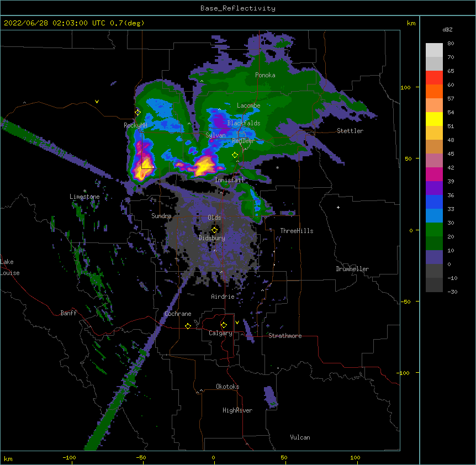This screenshot has width=476, height=465.
Task: Select the light blue 30–33 dBZ swatch
Action: (434, 216)
